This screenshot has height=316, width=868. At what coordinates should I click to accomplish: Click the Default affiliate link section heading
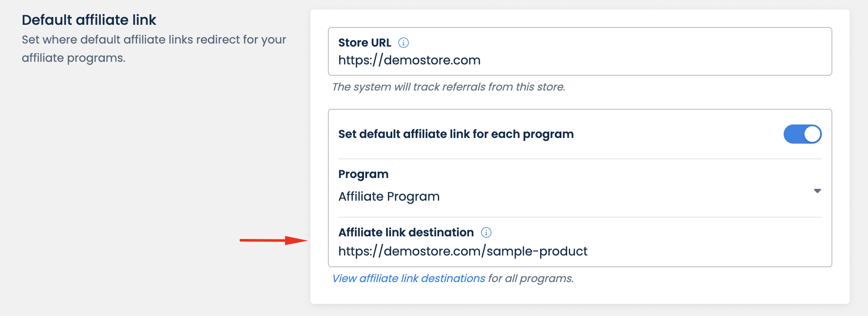click(89, 20)
